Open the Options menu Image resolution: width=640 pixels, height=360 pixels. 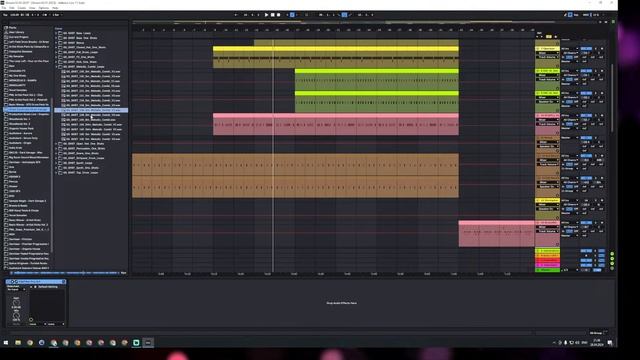[43, 8]
